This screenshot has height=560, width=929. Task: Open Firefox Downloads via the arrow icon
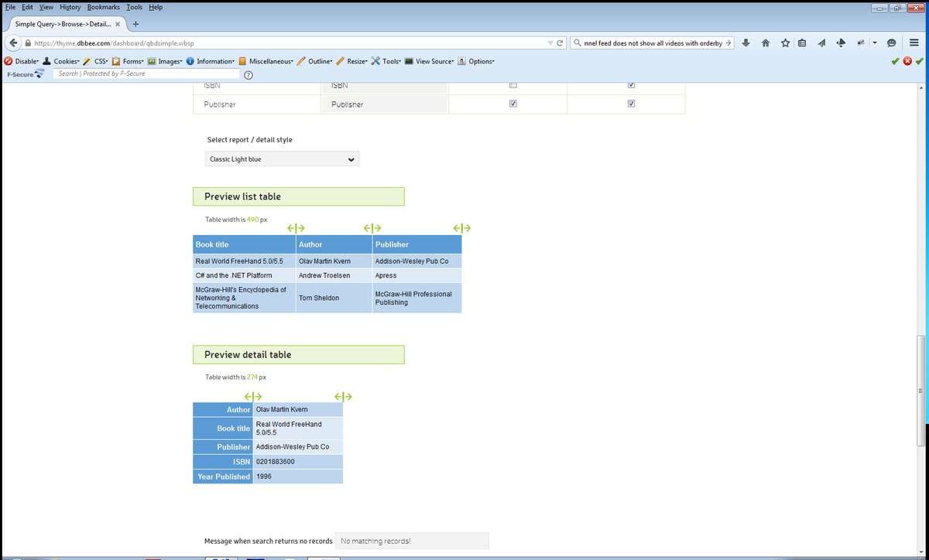pyautogui.click(x=746, y=43)
